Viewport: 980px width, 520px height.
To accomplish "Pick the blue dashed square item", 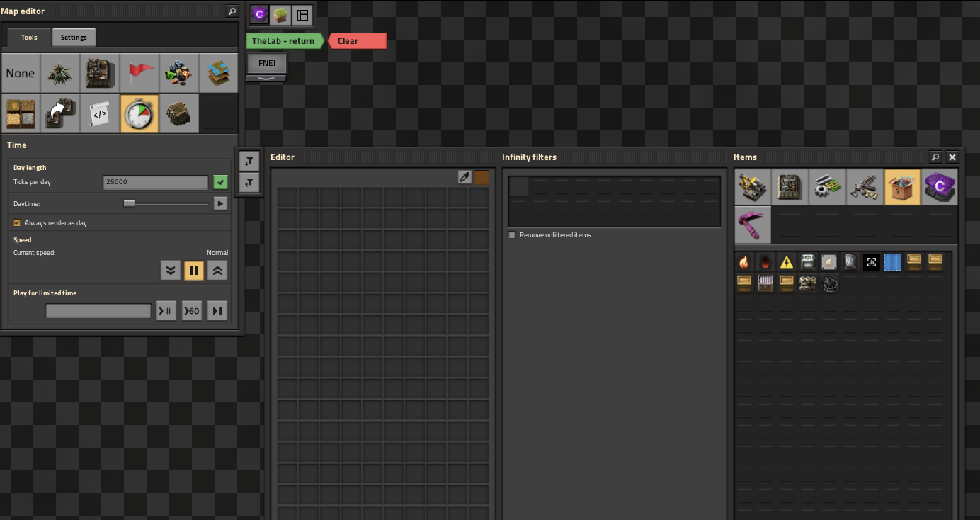I will click(x=893, y=262).
